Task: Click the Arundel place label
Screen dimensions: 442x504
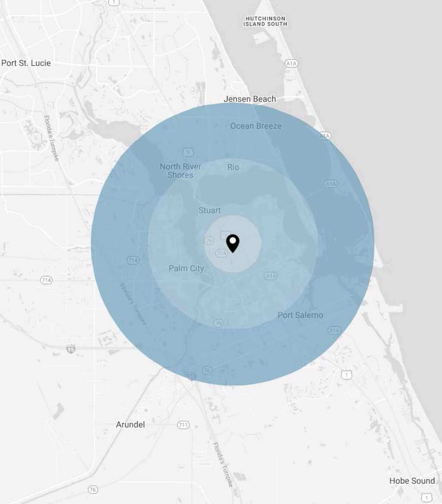Action: 130,424
